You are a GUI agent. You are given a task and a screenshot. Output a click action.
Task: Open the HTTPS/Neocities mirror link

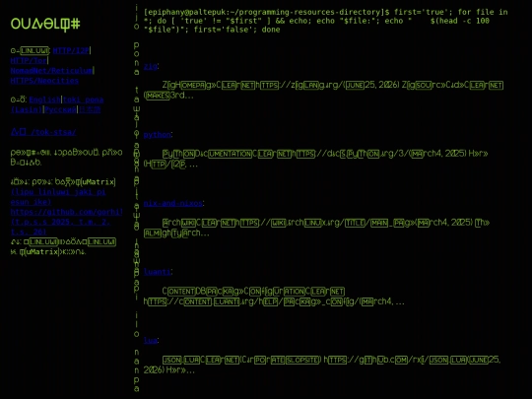[44, 81]
